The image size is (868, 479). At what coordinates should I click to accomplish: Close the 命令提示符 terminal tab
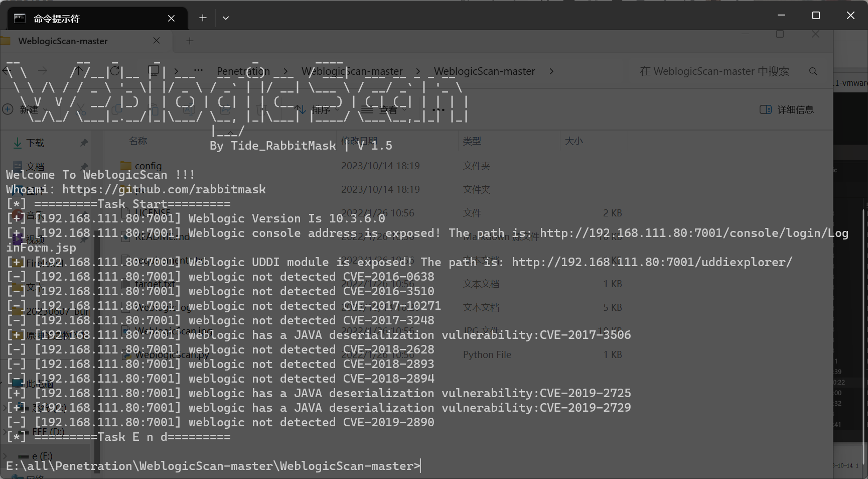(x=171, y=19)
